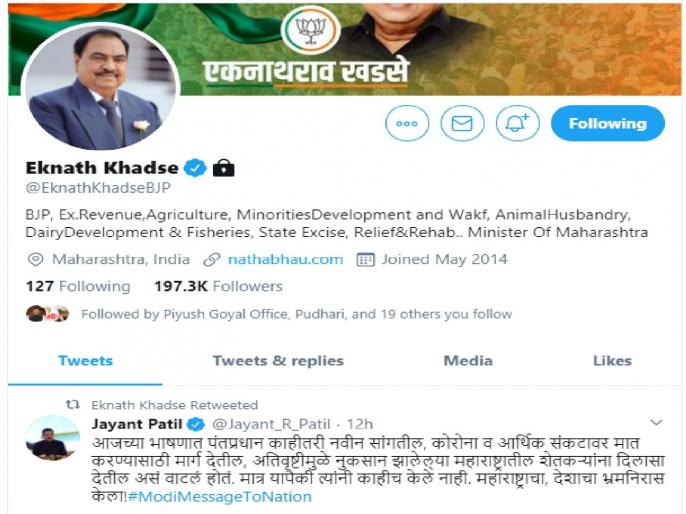
Task: Turn on notifications with bell icon
Action: (517, 123)
